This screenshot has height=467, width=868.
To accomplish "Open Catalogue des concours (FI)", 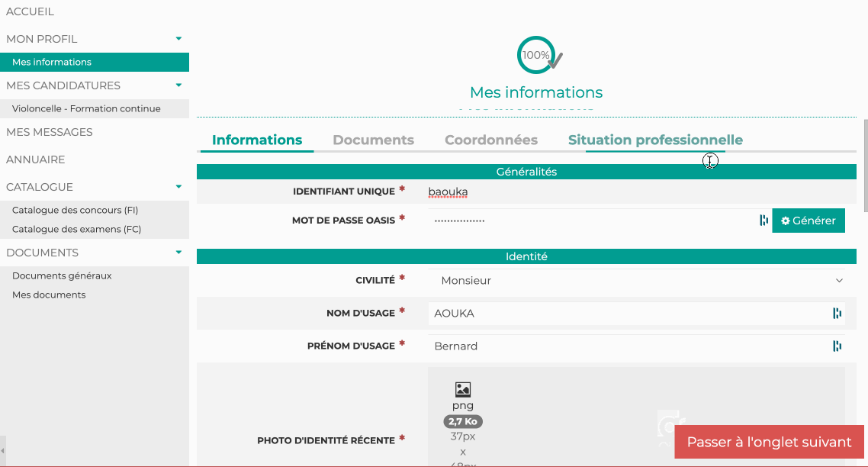I will (76, 210).
